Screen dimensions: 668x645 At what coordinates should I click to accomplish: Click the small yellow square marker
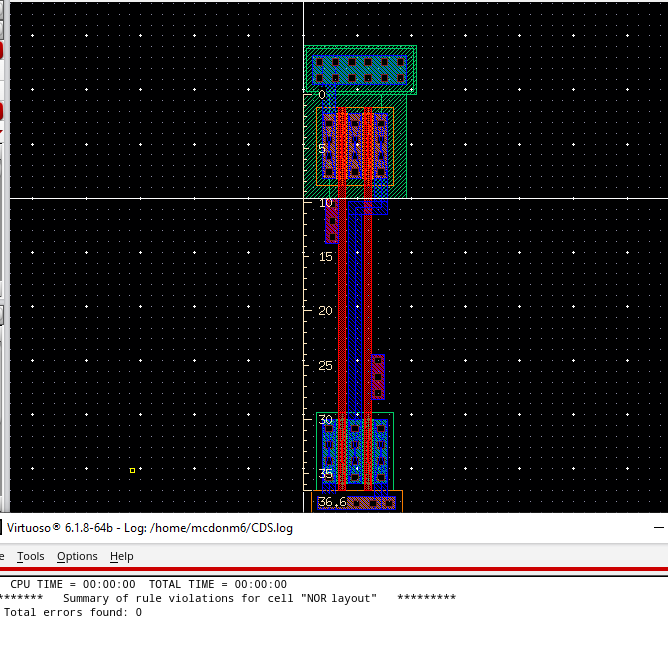132,470
